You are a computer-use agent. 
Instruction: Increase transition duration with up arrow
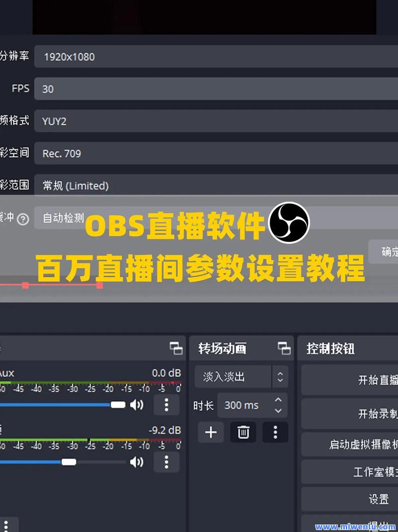pos(278,400)
